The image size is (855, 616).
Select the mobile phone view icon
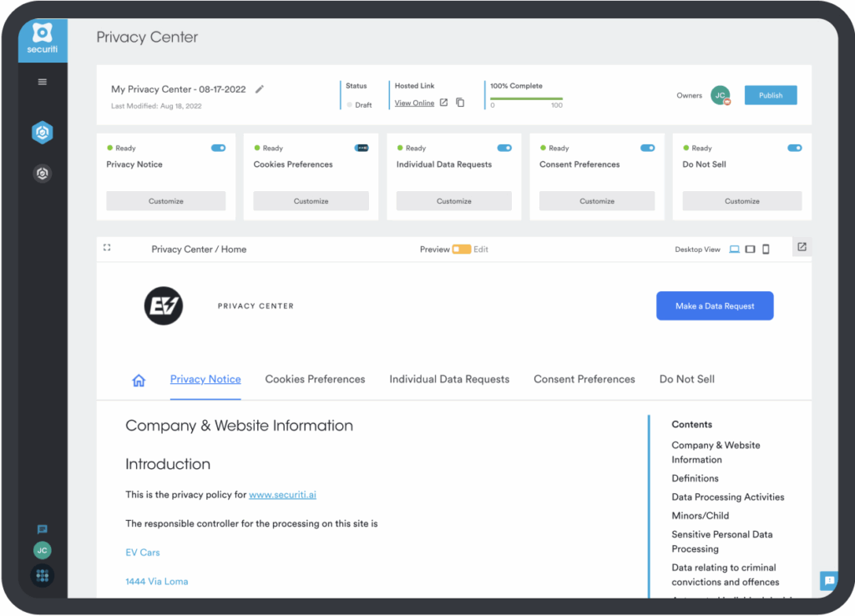[766, 249]
